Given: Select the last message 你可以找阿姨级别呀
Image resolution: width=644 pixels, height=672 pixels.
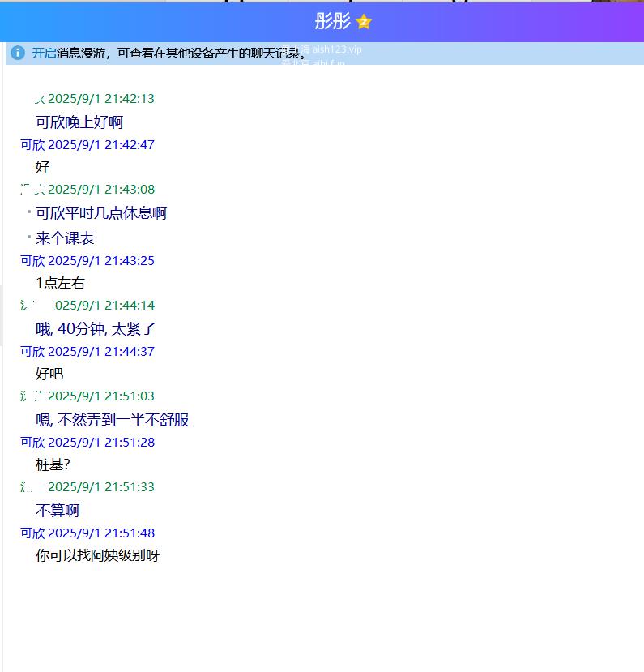Looking at the screenshot, I should [97, 555].
